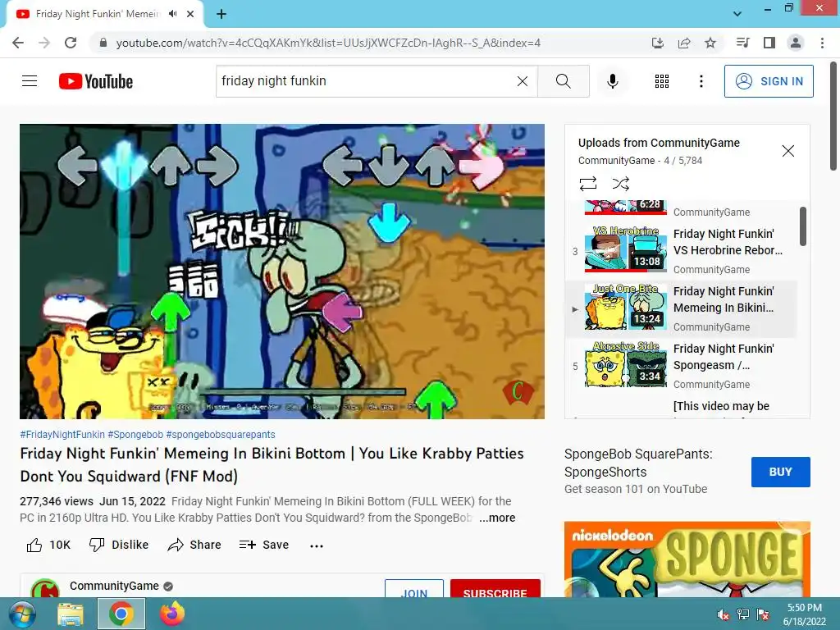Close the playlist panel with X
This screenshot has width=840, height=630.
788,151
